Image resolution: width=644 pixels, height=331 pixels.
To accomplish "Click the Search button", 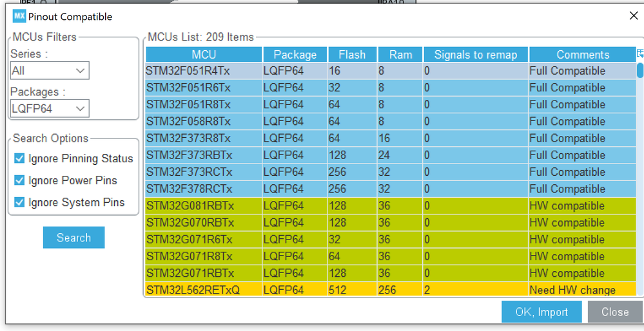I will point(74,238).
